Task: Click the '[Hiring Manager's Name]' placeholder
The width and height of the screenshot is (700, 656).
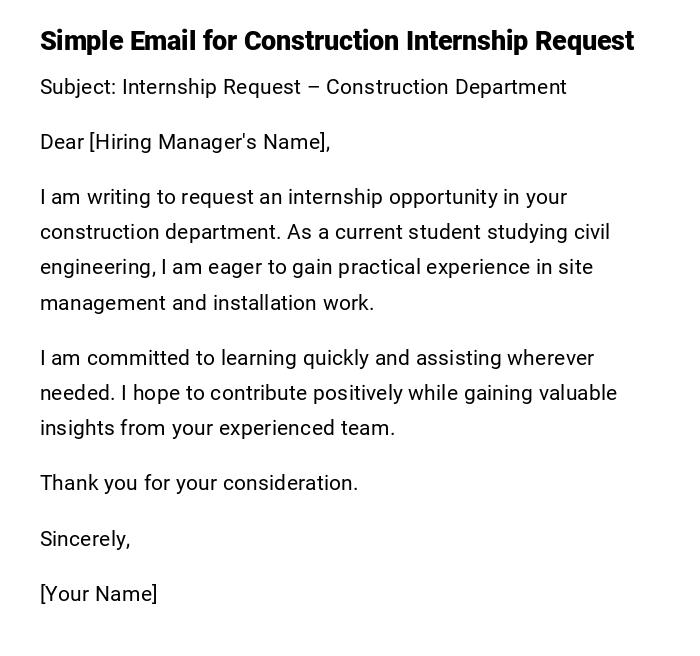Action: (x=209, y=142)
